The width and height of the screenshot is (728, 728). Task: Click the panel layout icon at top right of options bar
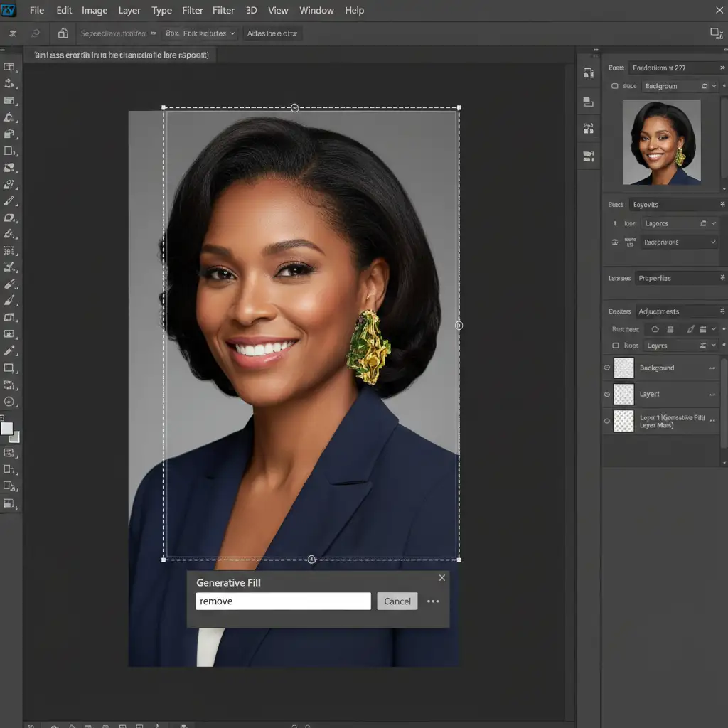[x=716, y=33]
